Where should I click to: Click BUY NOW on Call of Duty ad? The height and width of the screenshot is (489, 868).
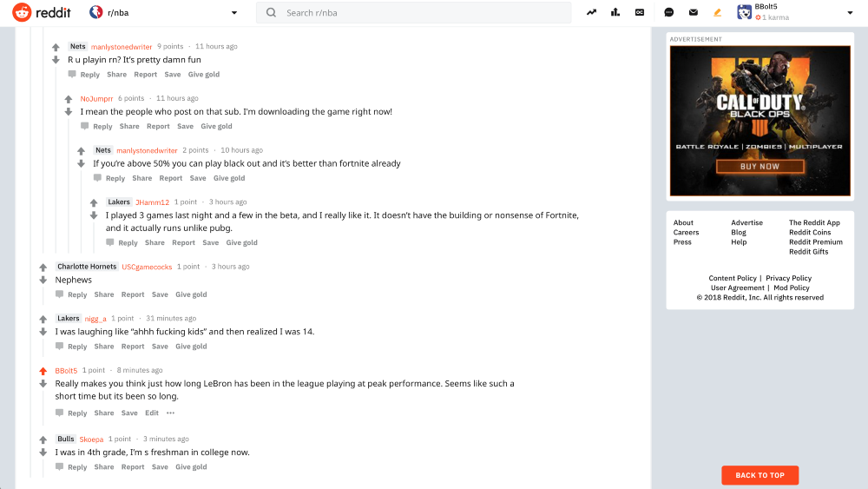(x=759, y=166)
